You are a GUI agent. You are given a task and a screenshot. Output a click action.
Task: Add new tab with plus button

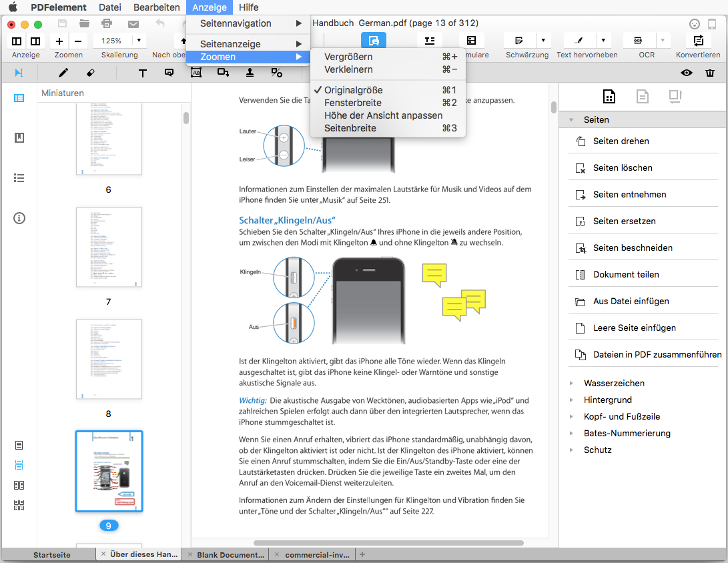click(x=362, y=554)
